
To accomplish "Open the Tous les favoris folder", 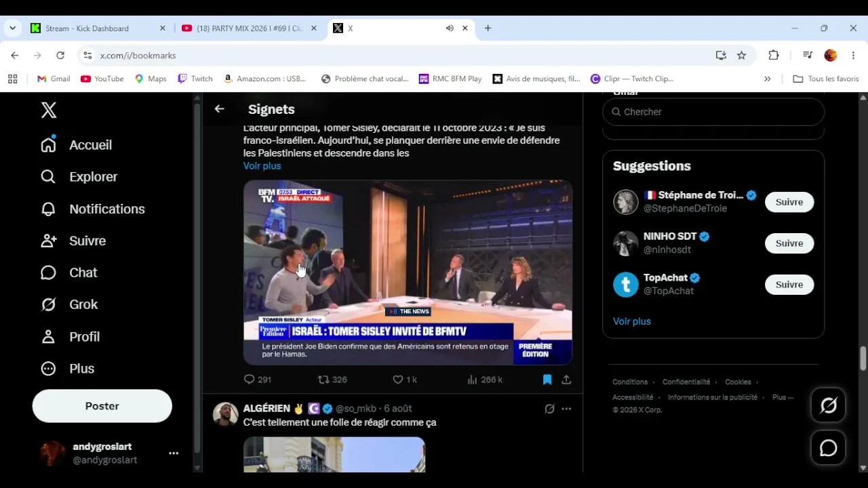I will 826,79.
